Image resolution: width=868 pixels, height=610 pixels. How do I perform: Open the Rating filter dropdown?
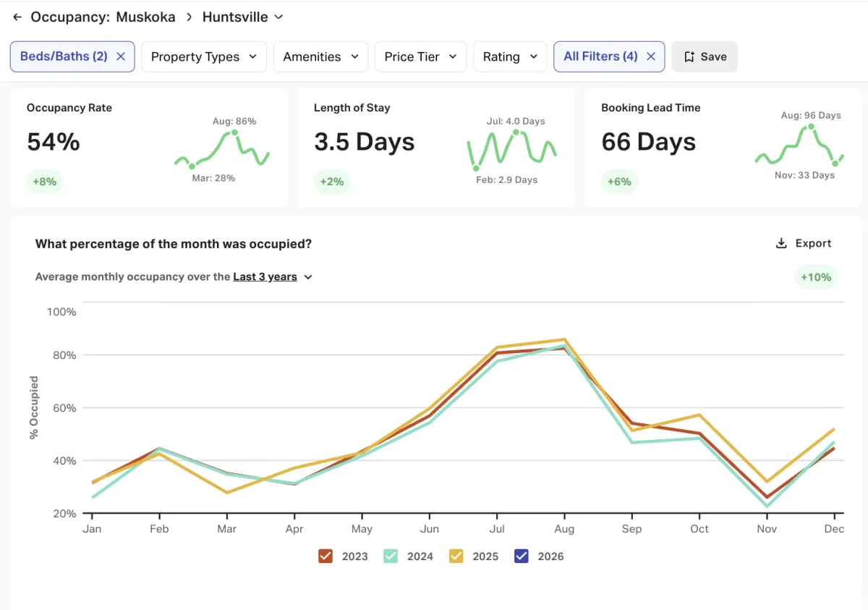coord(510,56)
